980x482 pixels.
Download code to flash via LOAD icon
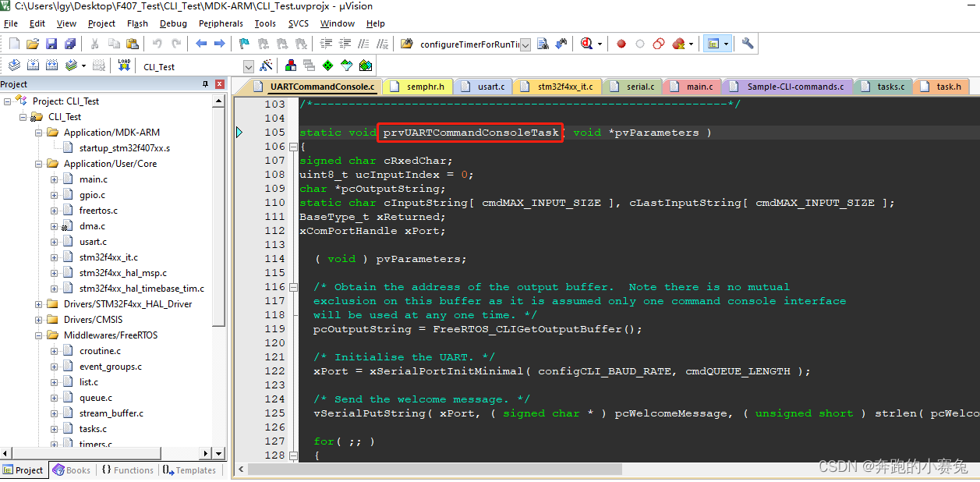point(124,66)
